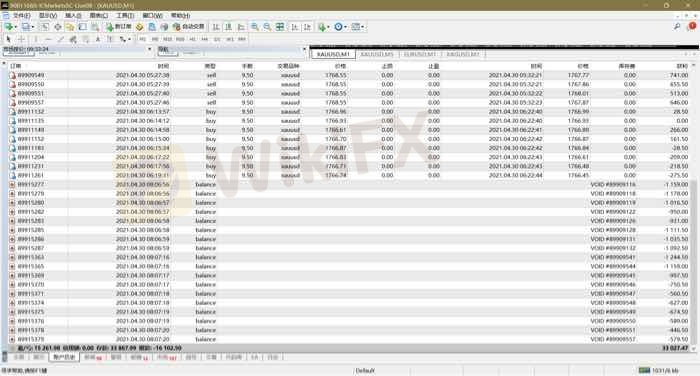Viewport: 700px width, 376px height.
Task: Switch to the XAUUSD,M5 chart tab
Action: 377,54
